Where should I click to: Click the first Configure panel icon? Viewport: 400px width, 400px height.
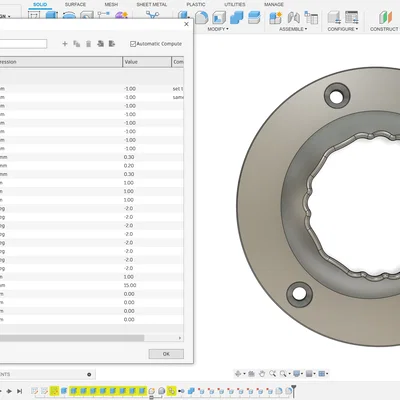pos(334,17)
